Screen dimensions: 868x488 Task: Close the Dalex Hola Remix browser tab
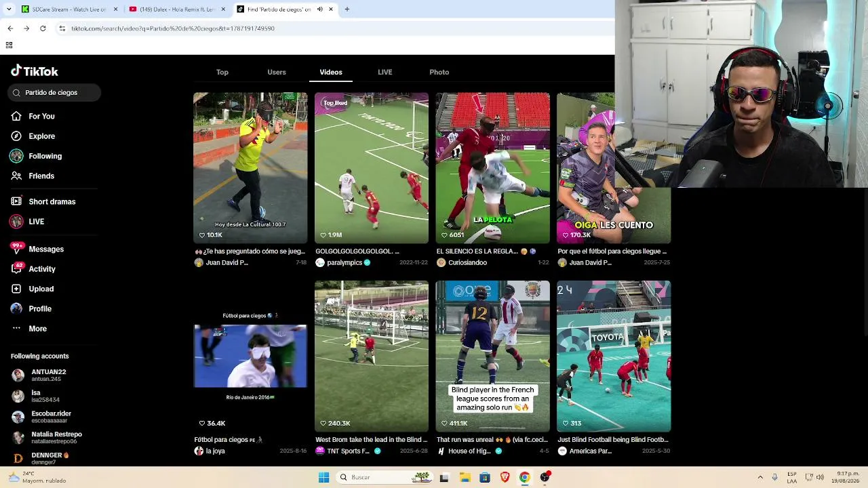click(223, 9)
